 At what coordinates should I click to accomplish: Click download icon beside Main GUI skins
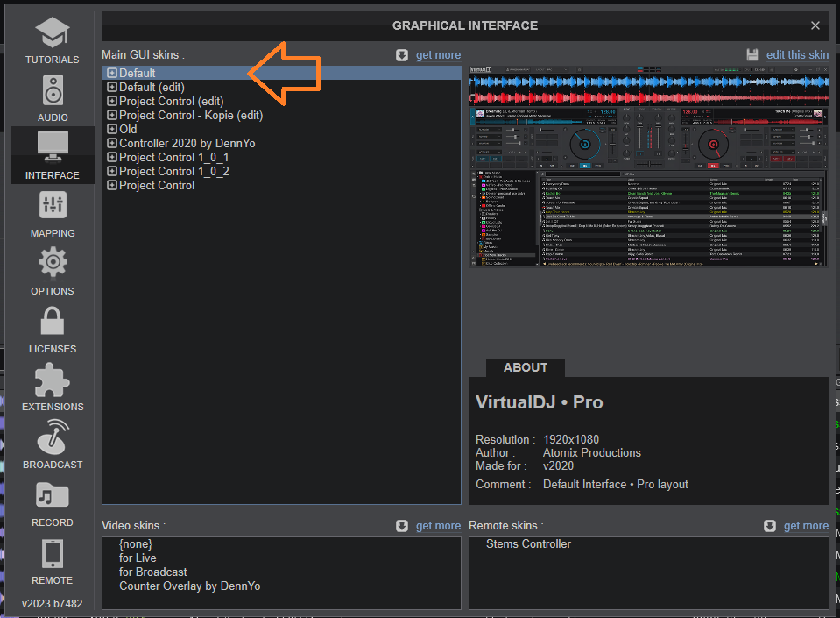pos(402,55)
